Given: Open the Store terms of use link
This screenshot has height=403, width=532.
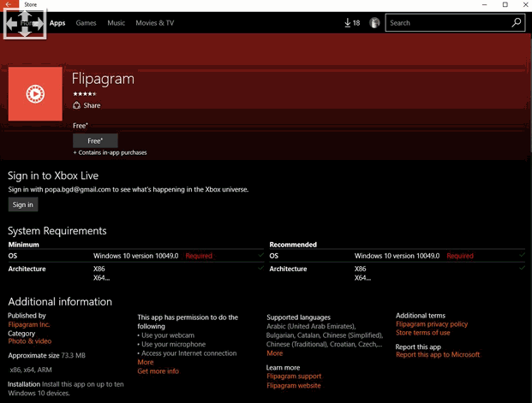Looking at the screenshot, I should pyautogui.click(x=422, y=333).
